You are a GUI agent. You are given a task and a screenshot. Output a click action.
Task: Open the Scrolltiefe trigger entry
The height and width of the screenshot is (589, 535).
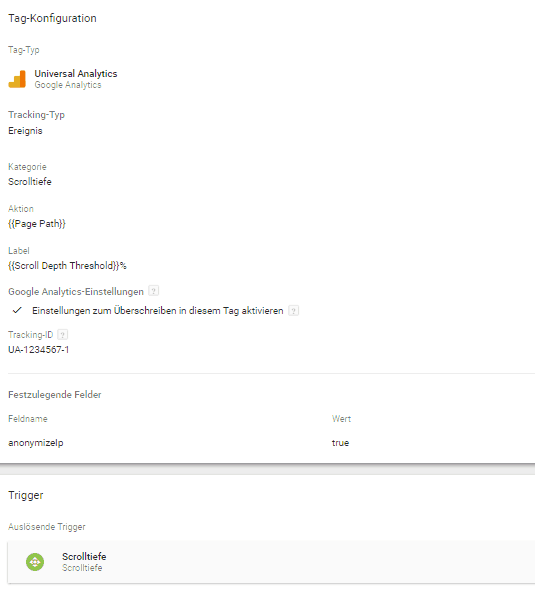[271, 562]
